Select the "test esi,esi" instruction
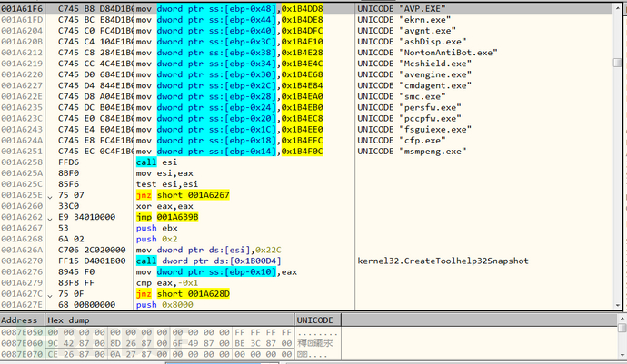627x364 pixels. pos(167,184)
